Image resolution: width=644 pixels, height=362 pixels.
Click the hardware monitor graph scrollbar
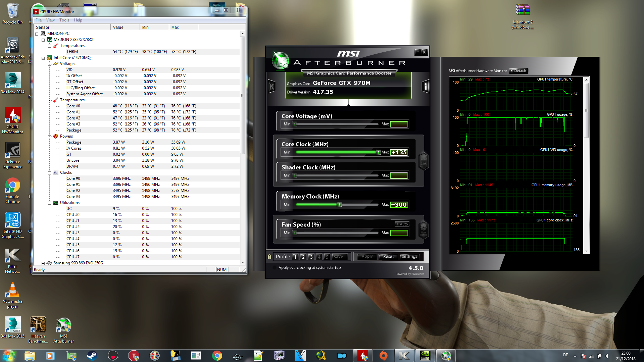[x=586, y=111]
